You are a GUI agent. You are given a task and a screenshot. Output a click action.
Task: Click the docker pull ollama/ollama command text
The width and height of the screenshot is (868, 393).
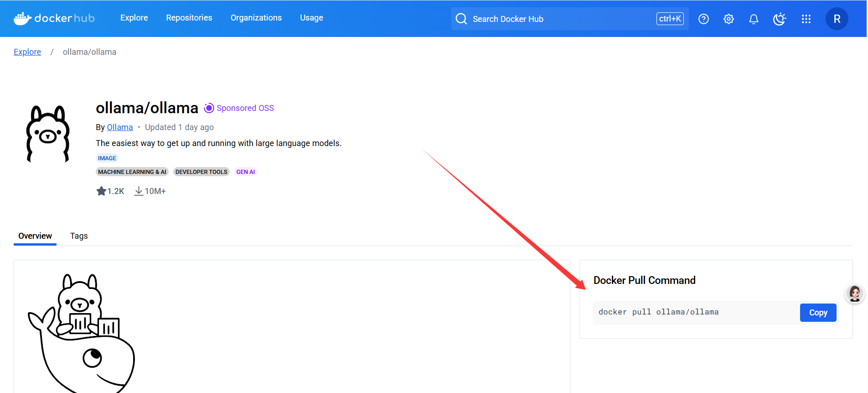(x=658, y=312)
